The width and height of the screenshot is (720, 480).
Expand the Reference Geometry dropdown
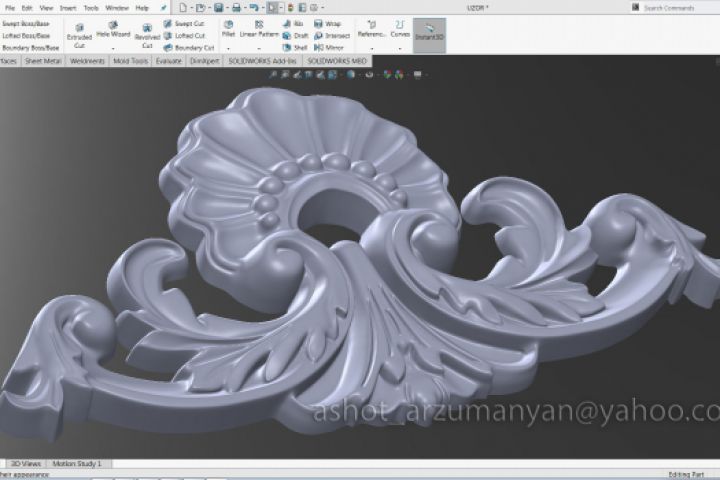coord(372,47)
